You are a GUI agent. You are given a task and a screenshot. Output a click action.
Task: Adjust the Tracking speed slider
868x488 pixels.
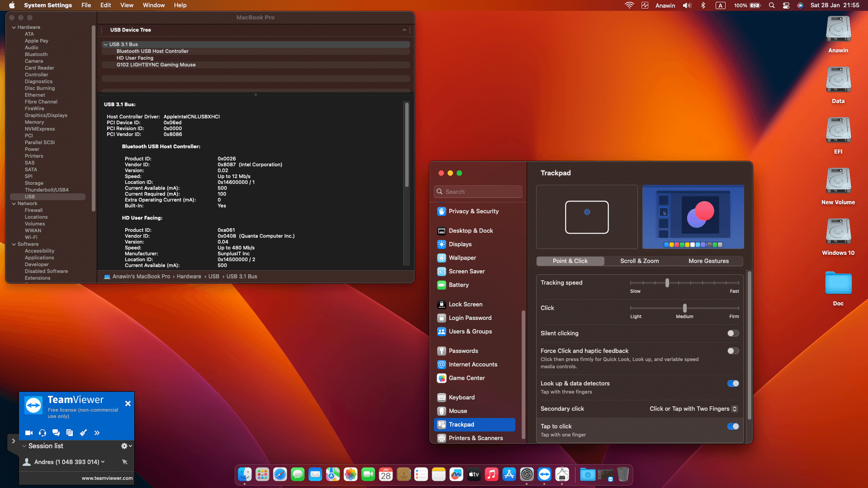tap(667, 282)
